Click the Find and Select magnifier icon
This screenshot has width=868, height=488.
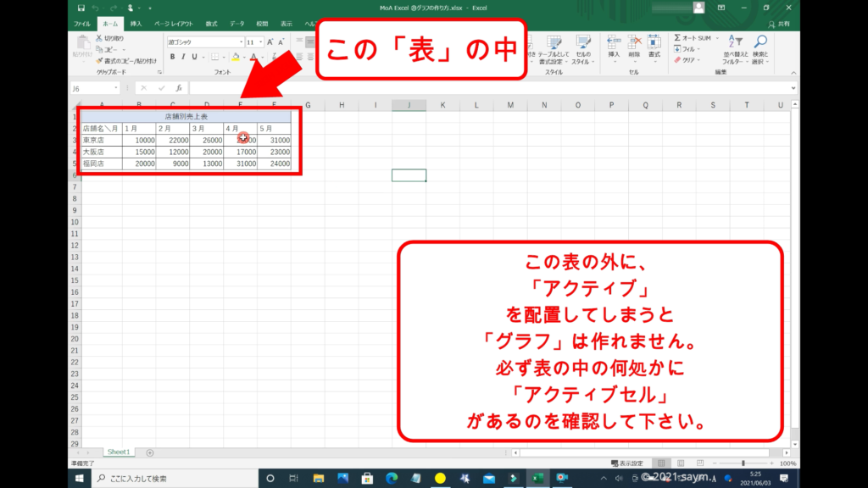pyautogui.click(x=759, y=44)
